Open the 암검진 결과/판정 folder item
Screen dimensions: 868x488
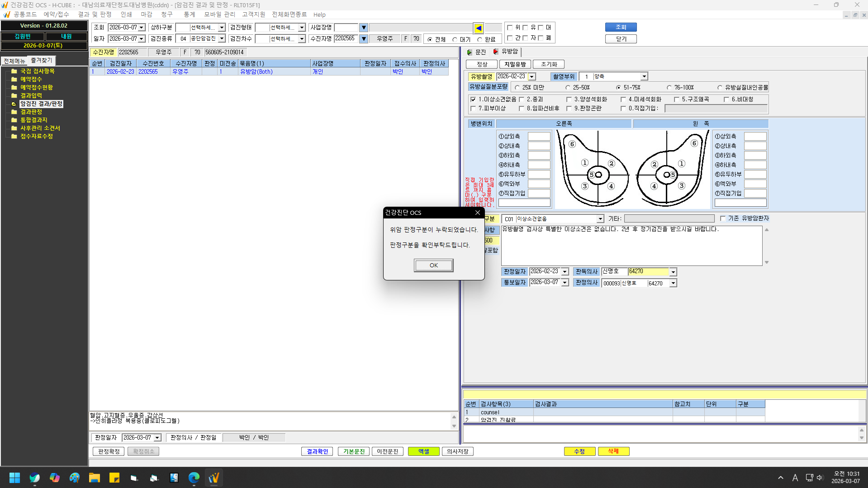point(41,104)
